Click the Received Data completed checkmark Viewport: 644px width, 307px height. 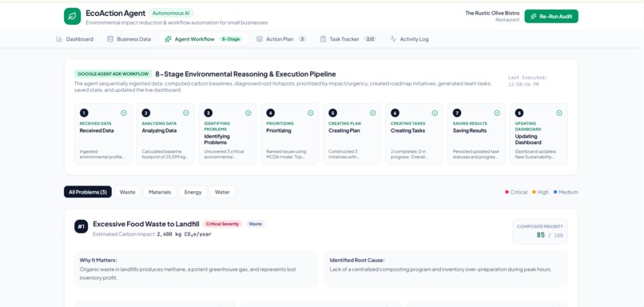(124, 113)
